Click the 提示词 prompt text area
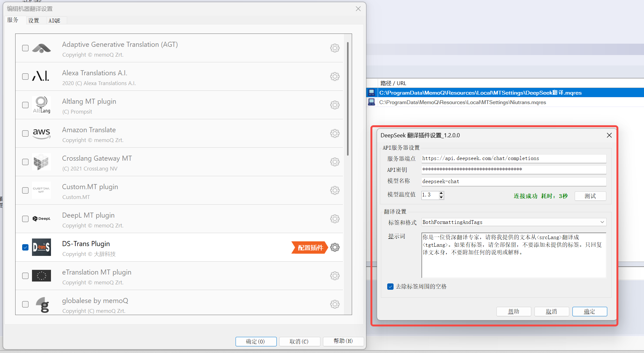This screenshot has height=353, width=644. point(514,255)
